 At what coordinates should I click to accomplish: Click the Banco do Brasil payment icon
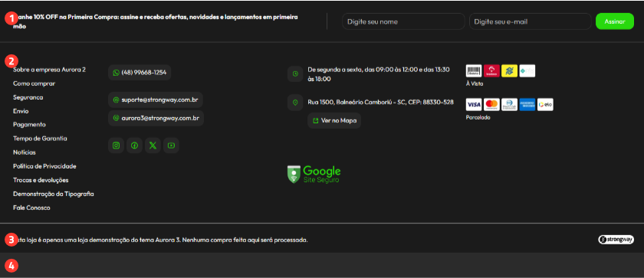pos(509,71)
